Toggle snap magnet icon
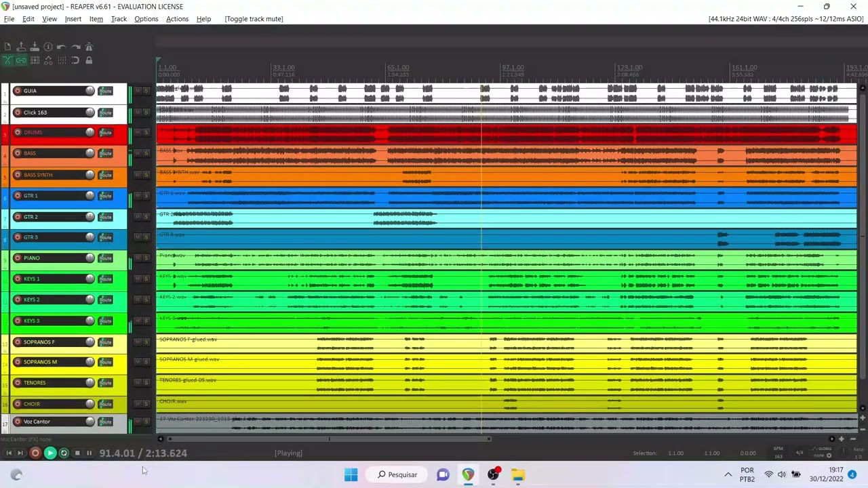Viewport: 868px width, 488px height. 75,60
